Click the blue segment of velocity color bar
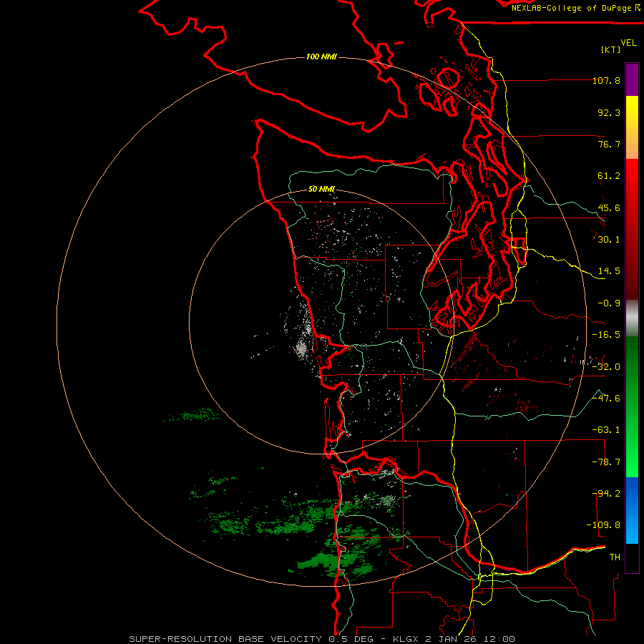The height and width of the screenshot is (644, 644). point(632,510)
